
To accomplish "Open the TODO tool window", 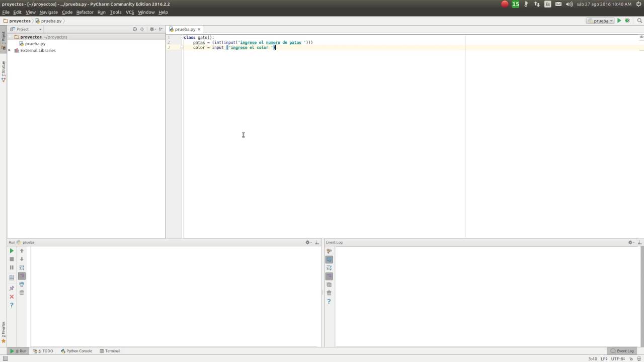I will pyautogui.click(x=43, y=351).
